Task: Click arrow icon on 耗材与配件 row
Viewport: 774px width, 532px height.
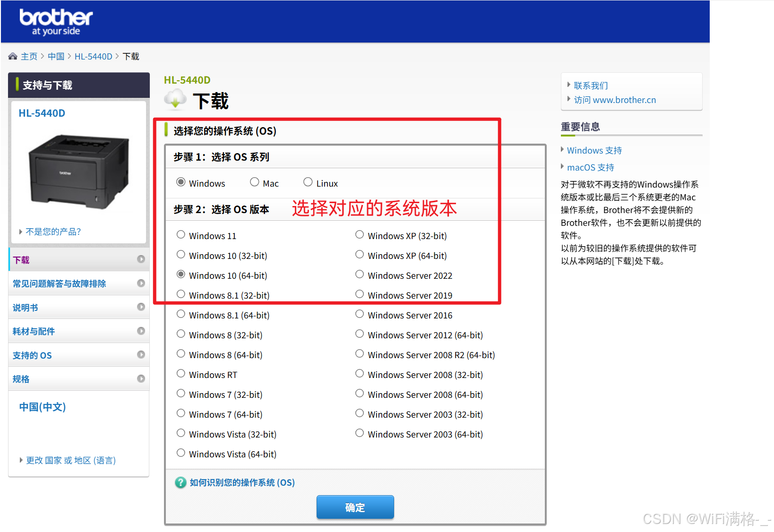Action: pyautogui.click(x=141, y=331)
